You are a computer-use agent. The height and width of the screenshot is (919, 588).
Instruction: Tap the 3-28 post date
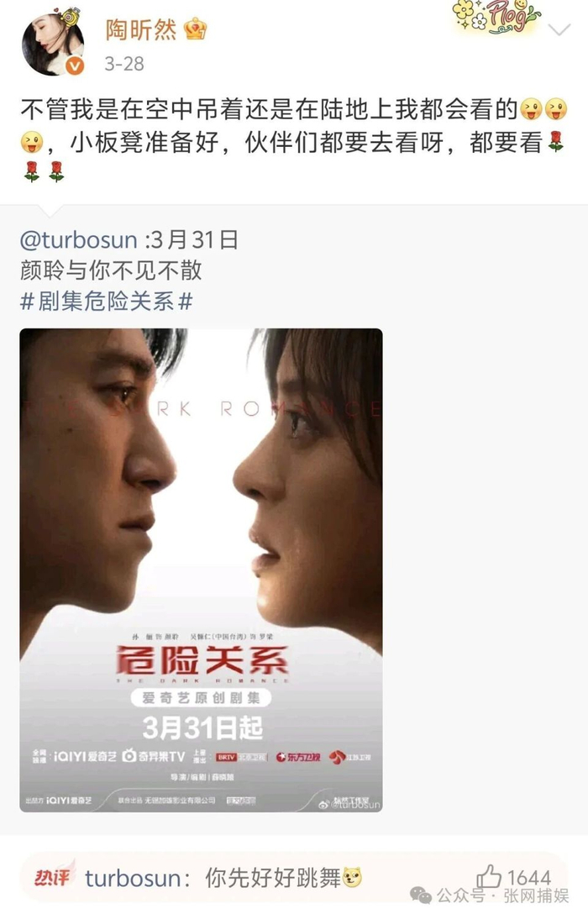124,63
